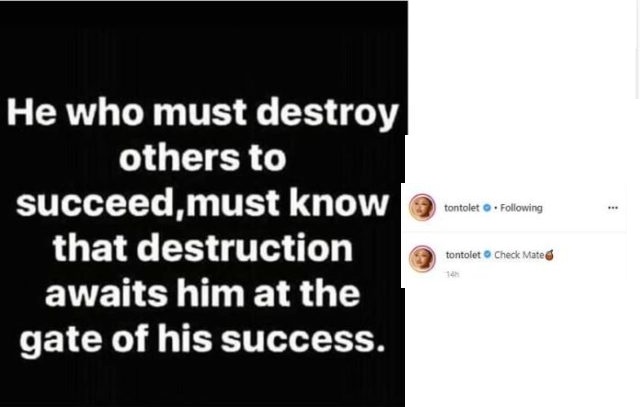Click the scrollbar at the top right edge
The width and height of the screenshot is (640, 407).
637,49
